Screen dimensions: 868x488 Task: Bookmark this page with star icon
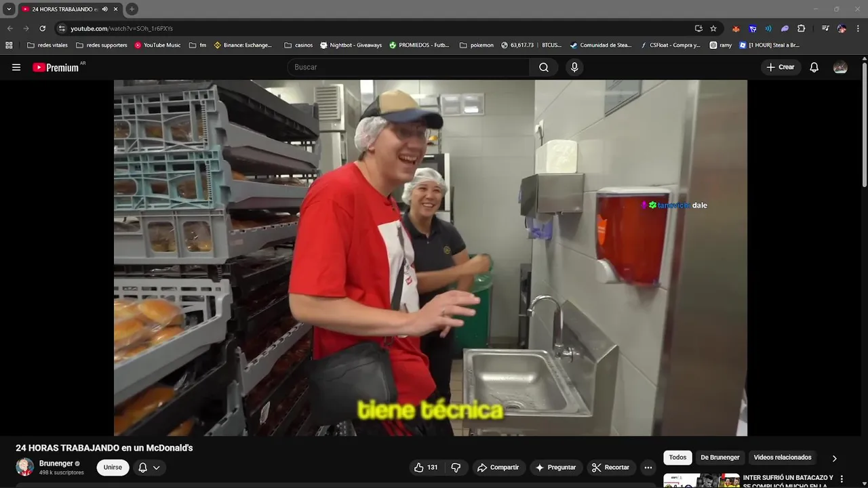pyautogui.click(x=713, y=28)
